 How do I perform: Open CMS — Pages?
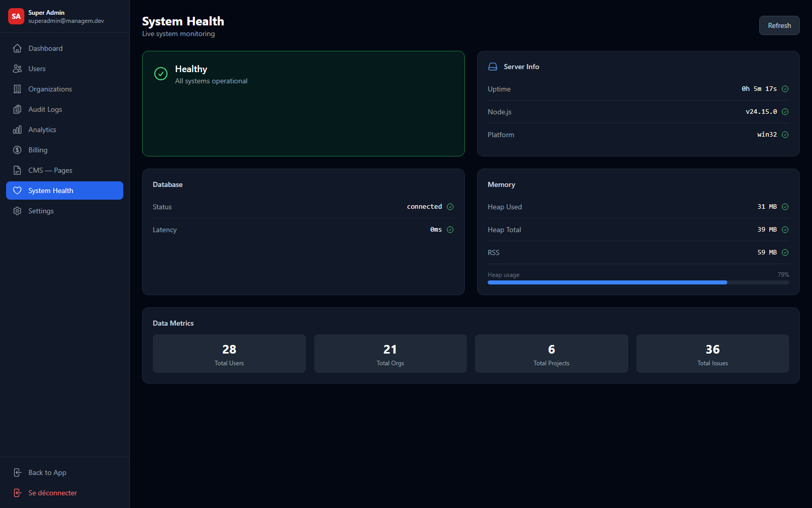point(64,170)
